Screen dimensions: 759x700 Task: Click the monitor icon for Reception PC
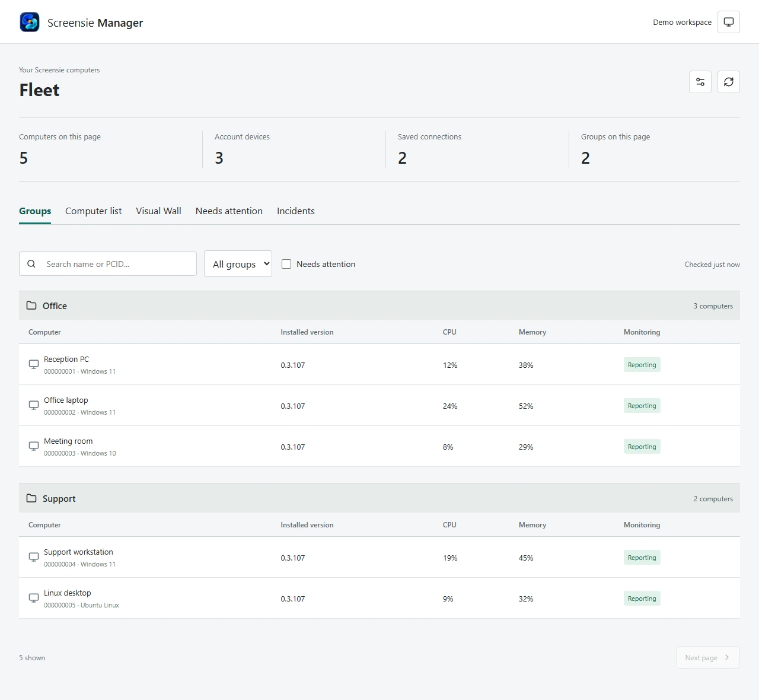click(34, 364)
